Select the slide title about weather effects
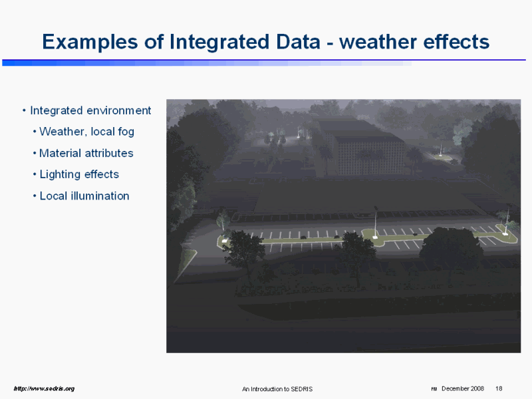The width and height of the screenshot is (532, 399). click(265, 42)
